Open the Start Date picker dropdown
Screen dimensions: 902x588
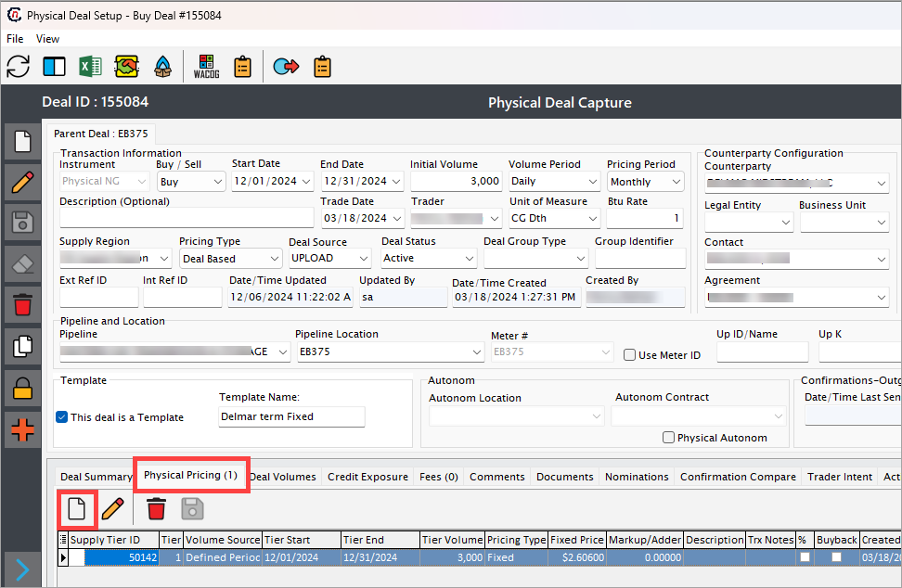[x=306, y=182]
